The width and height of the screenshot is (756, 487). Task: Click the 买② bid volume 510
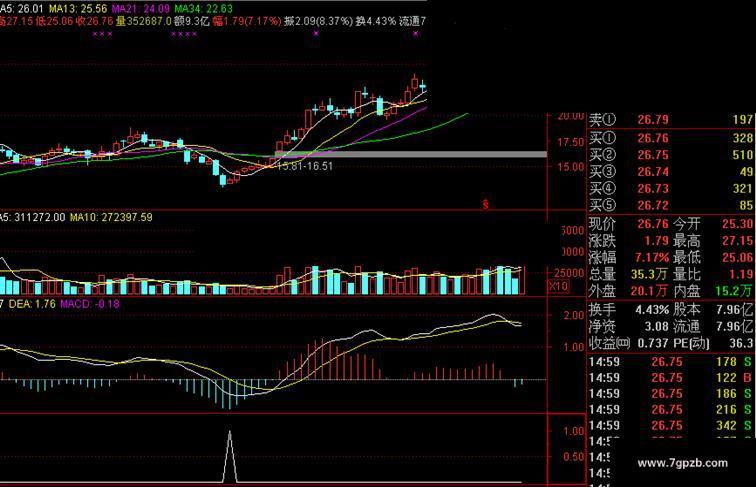(x=742, y=155)
